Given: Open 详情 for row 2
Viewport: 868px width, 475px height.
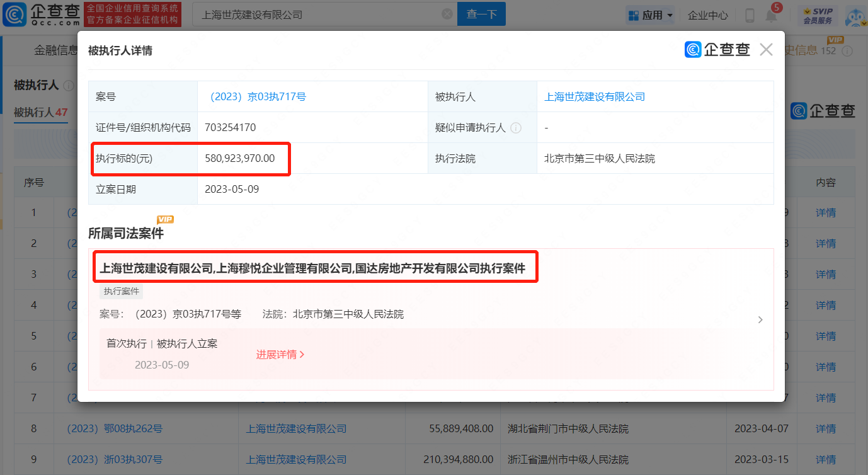Looking at the screenshot, I should tap(826, 244).
